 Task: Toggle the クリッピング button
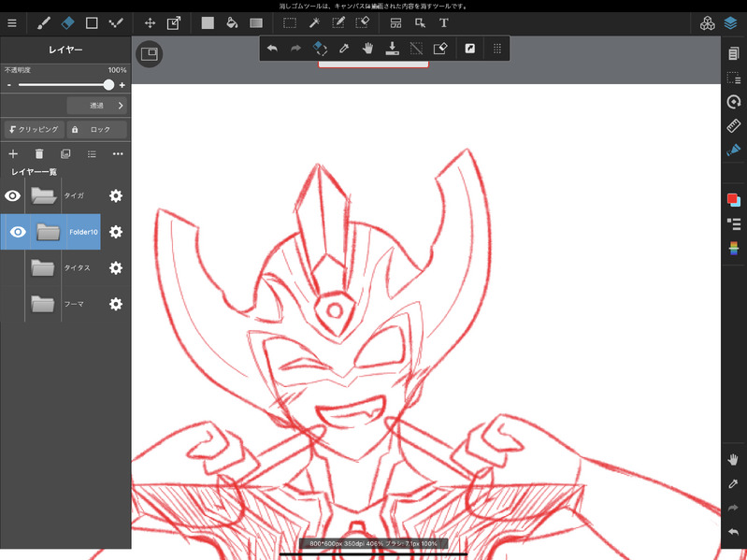point(35,130)
